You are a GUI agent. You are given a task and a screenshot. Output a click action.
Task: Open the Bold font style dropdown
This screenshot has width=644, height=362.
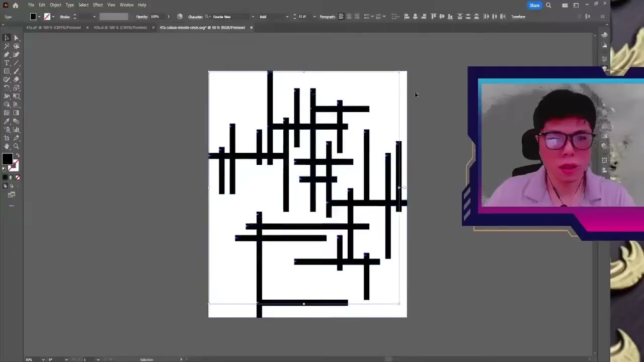[x=287, y=17]
